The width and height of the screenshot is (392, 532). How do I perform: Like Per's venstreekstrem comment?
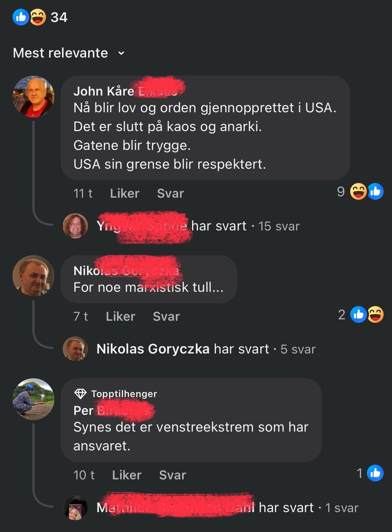tap(126, 475)
